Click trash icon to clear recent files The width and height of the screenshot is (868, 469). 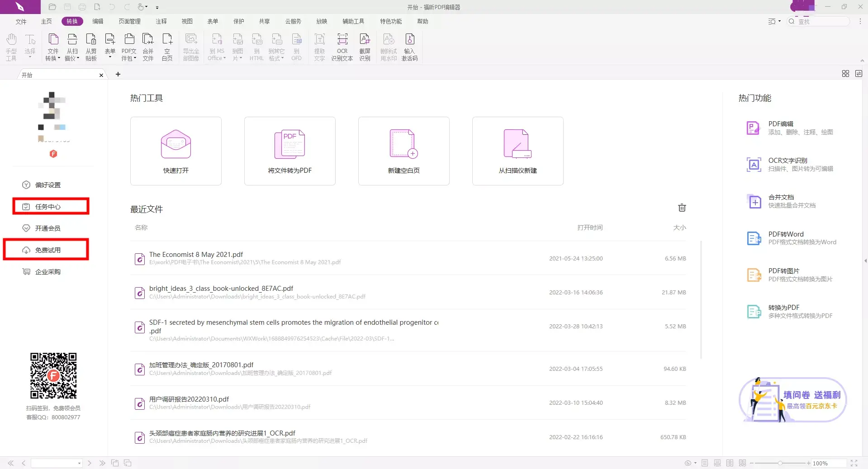[682, 208]
